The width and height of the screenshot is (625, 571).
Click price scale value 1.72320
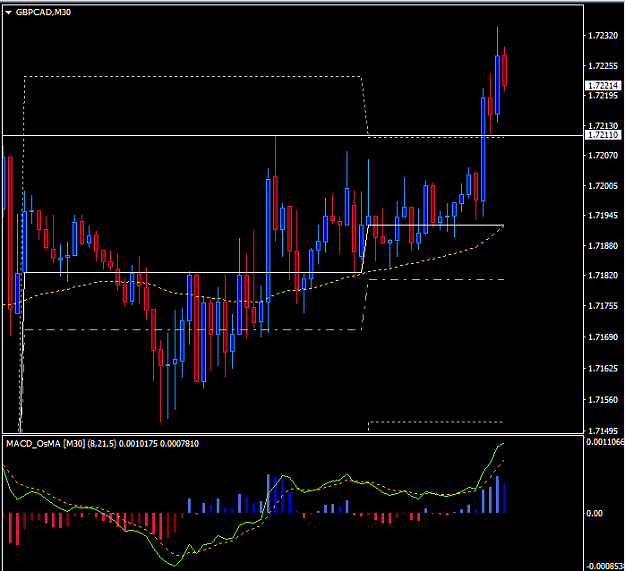point(603,36)
